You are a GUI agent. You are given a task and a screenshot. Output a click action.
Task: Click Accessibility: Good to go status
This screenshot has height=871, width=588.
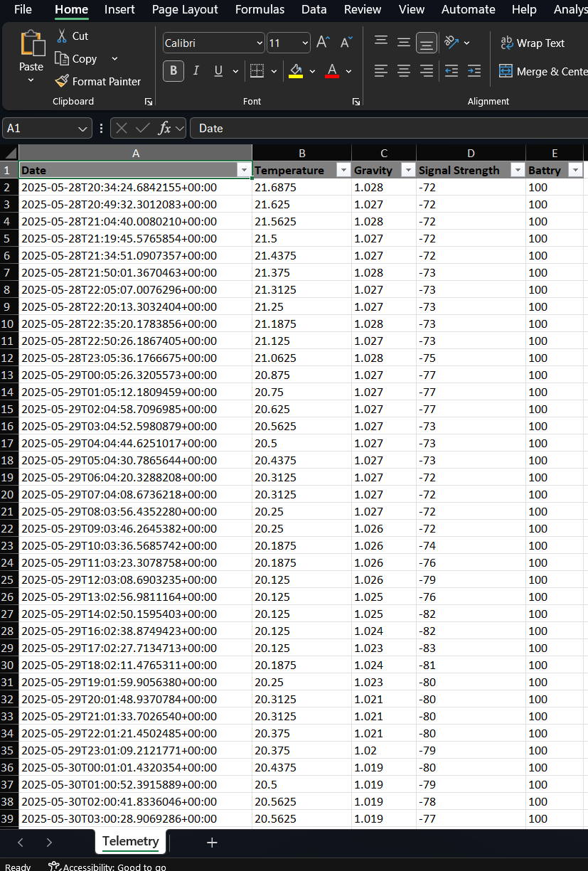pos(107,866)
